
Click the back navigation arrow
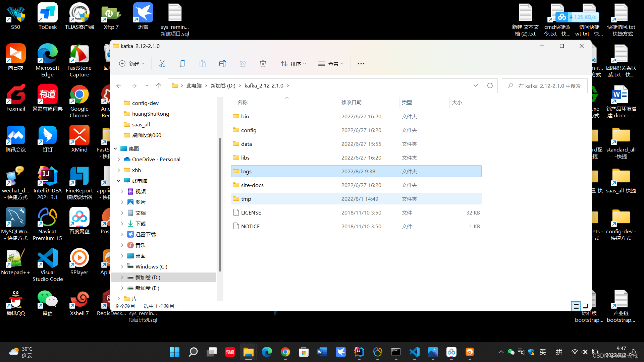119,85
